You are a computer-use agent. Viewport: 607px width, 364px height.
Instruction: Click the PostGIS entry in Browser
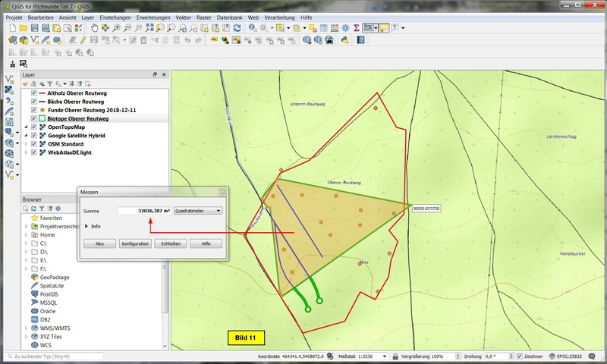coord(50,293)
